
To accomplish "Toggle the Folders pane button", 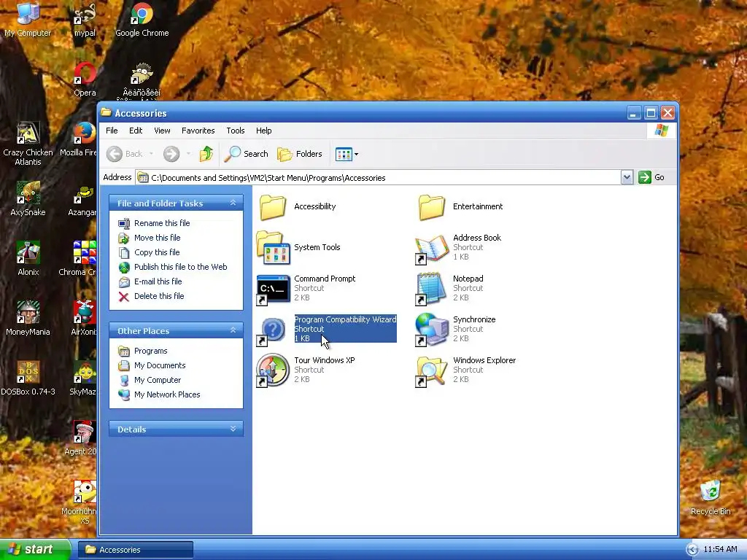I will (x=300, y=154).
